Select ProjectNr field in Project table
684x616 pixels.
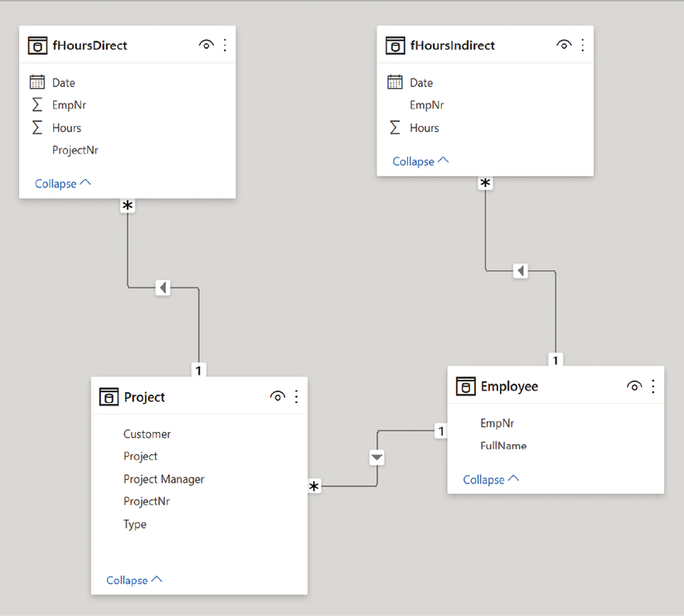(x=147, y=502)
